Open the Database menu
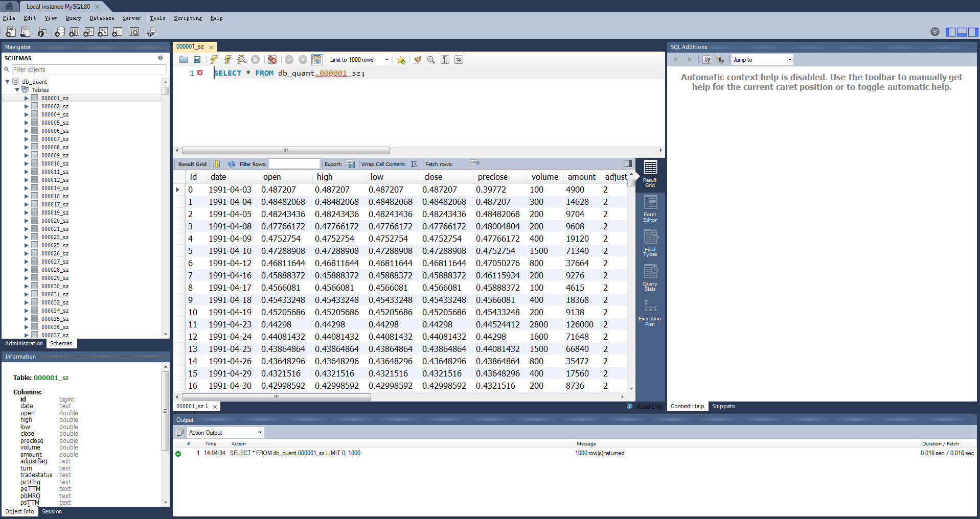Viewport: 980px width, 519px height. 102,18
